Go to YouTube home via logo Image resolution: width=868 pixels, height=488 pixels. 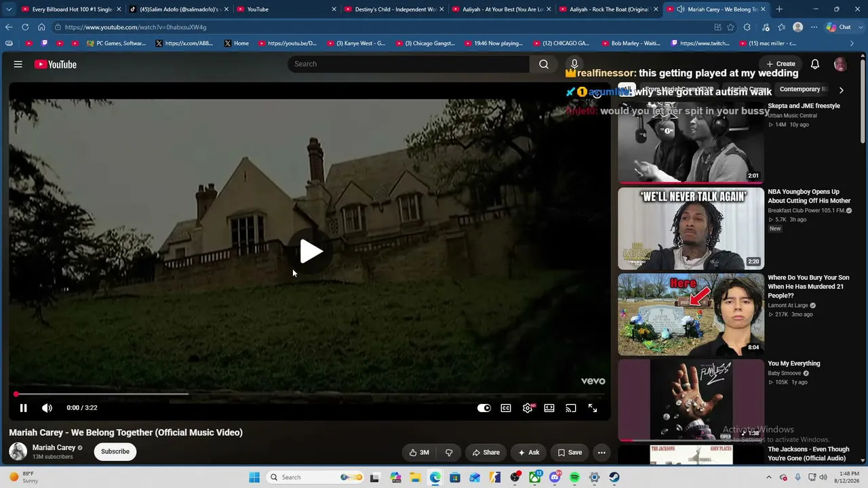pos(56,64)
